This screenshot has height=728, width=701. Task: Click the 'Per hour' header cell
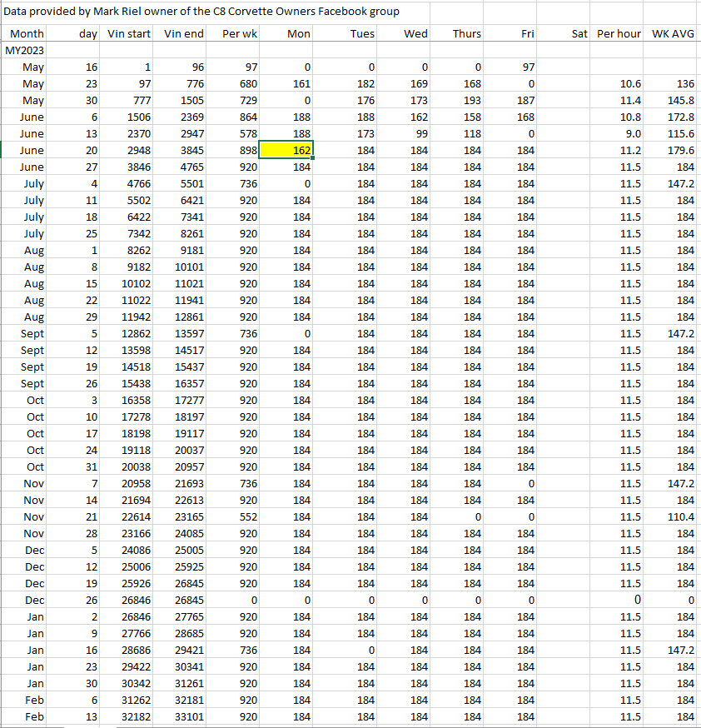(x=619, y=33)
